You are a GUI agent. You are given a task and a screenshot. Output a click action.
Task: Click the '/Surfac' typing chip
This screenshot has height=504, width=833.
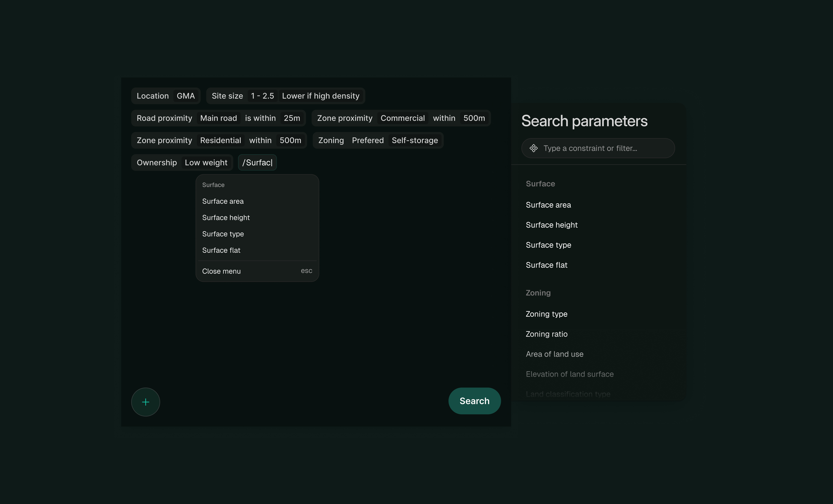point(257,163)
